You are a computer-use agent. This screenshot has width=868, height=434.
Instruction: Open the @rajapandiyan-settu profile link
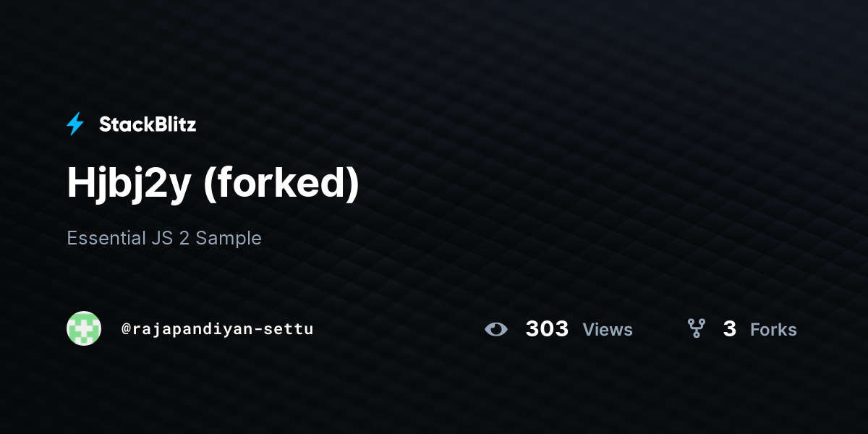(217, 329)
